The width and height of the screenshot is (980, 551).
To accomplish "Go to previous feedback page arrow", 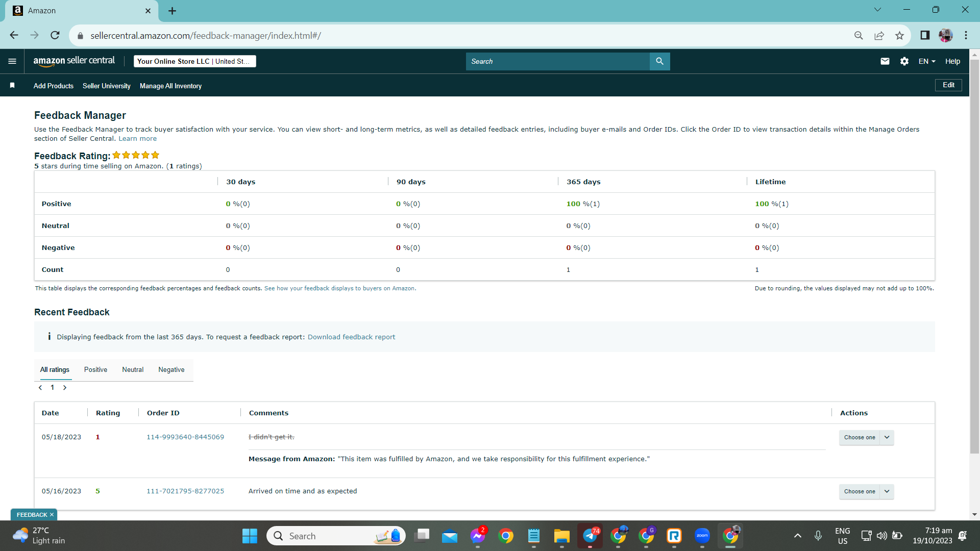I will tap(40, 388).
